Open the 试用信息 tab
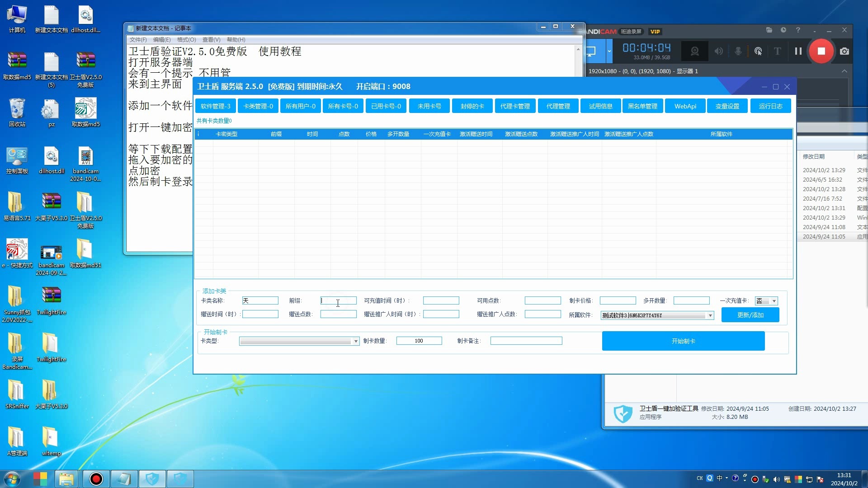Image resolution: width=868 pixels, height=488 pixels. (x=601, y=106)
